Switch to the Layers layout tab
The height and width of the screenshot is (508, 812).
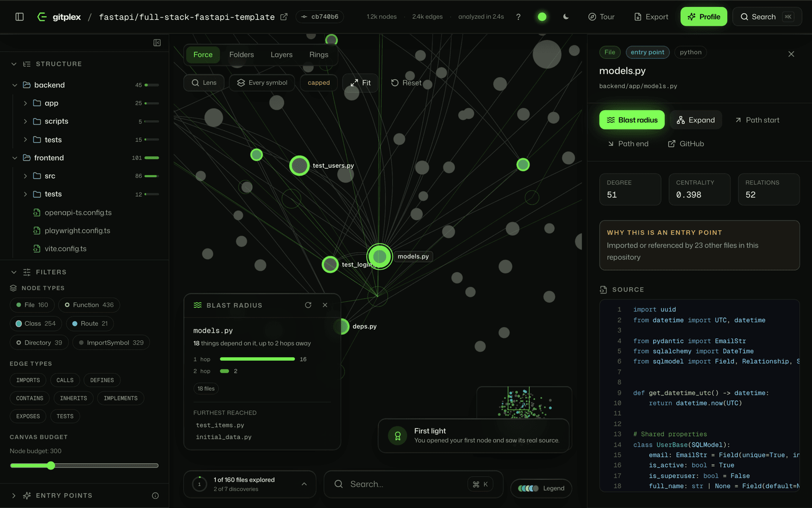tap(282, 54)
